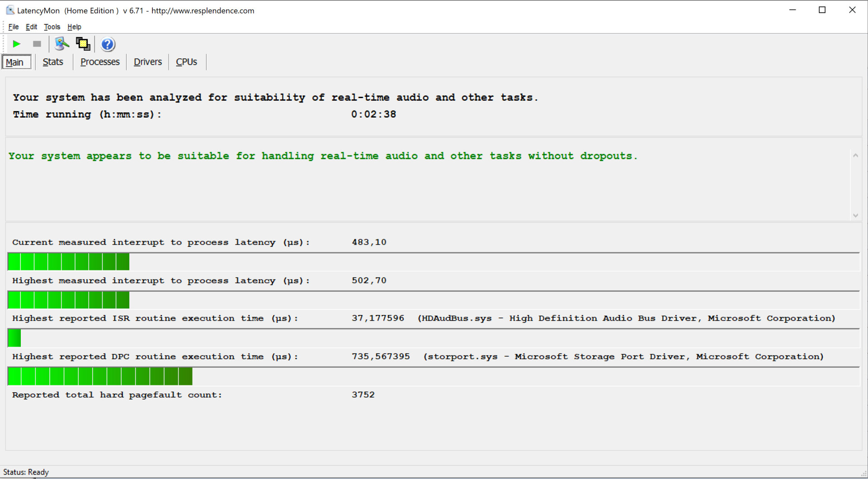Open the Tools menu
Image resolution: width=868 pixels, height=479 pixels.
pyautogui.click(x=52, y=27)
